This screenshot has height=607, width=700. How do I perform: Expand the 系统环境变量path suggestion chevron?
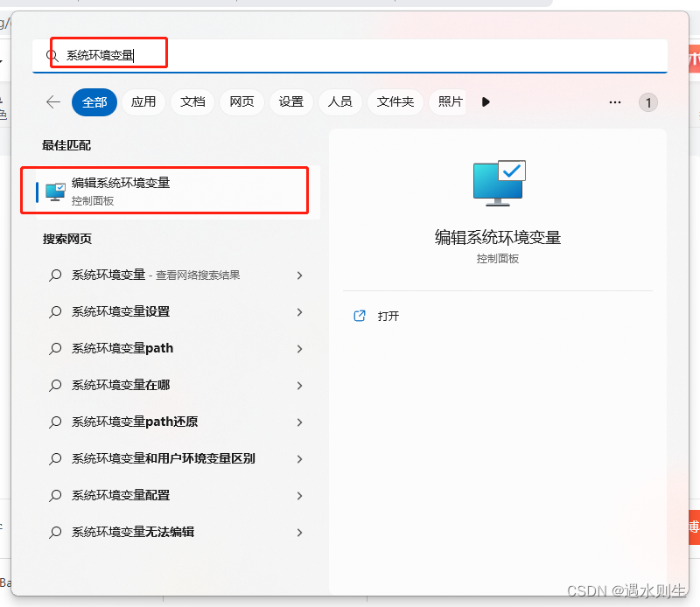[300, 348]
